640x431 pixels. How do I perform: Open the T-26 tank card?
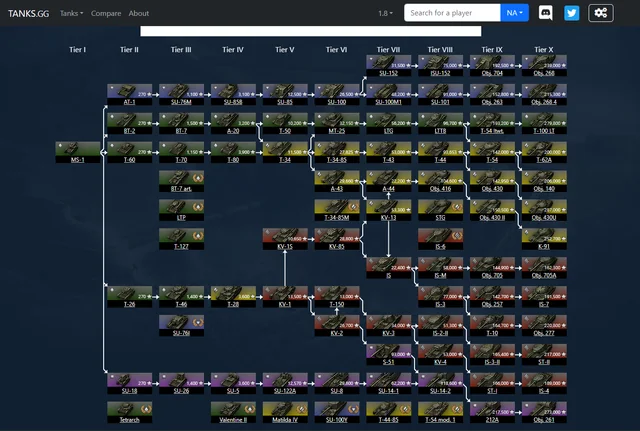[x=129, y=297]
